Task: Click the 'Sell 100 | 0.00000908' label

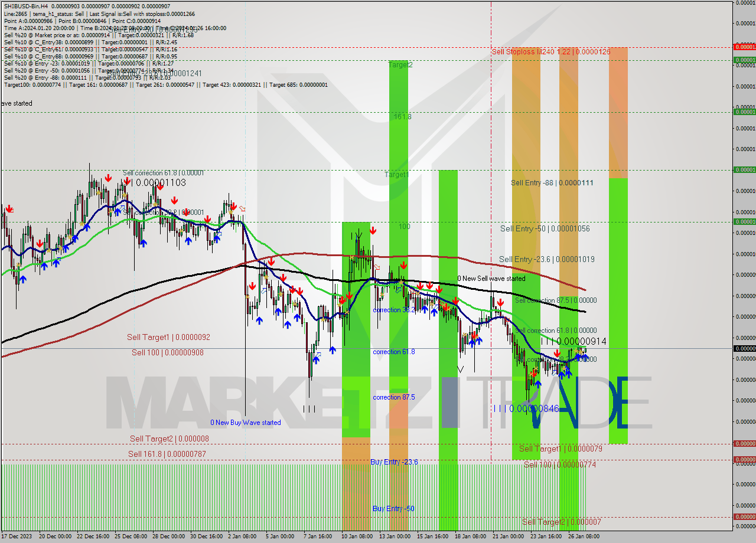Action: click(168, 352)
